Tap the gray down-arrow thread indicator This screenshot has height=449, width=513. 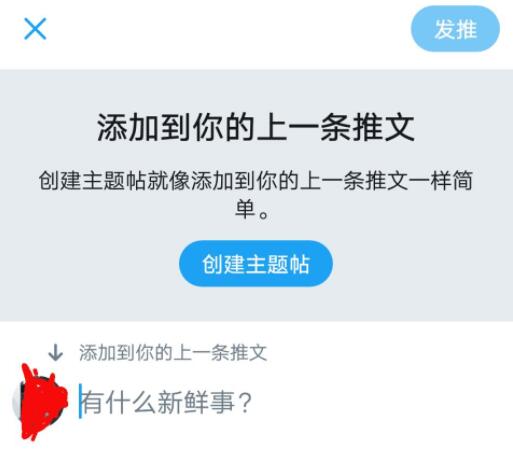pyautogui.click(x=55, y=352)
